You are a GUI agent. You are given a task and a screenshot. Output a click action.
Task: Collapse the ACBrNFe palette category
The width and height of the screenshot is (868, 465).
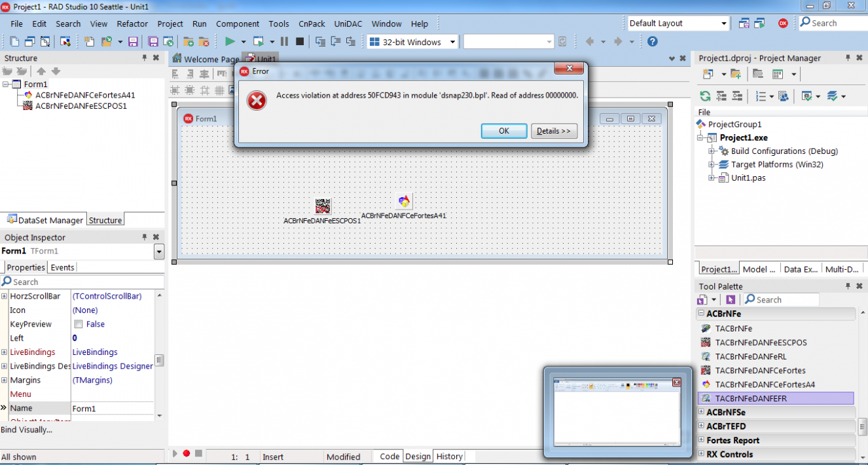click(701, 314)
